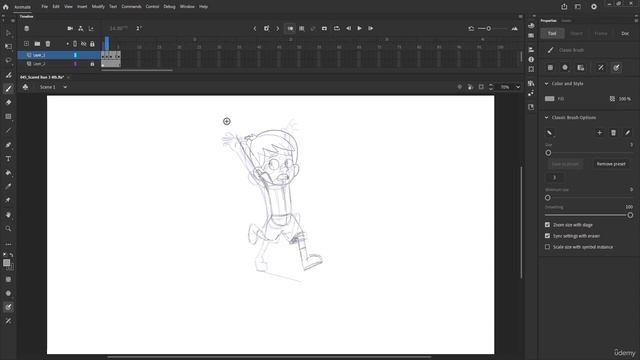This screenshot has height=360, width=640.
Task: Select the Eraser tool
Action: coord(8,102)
